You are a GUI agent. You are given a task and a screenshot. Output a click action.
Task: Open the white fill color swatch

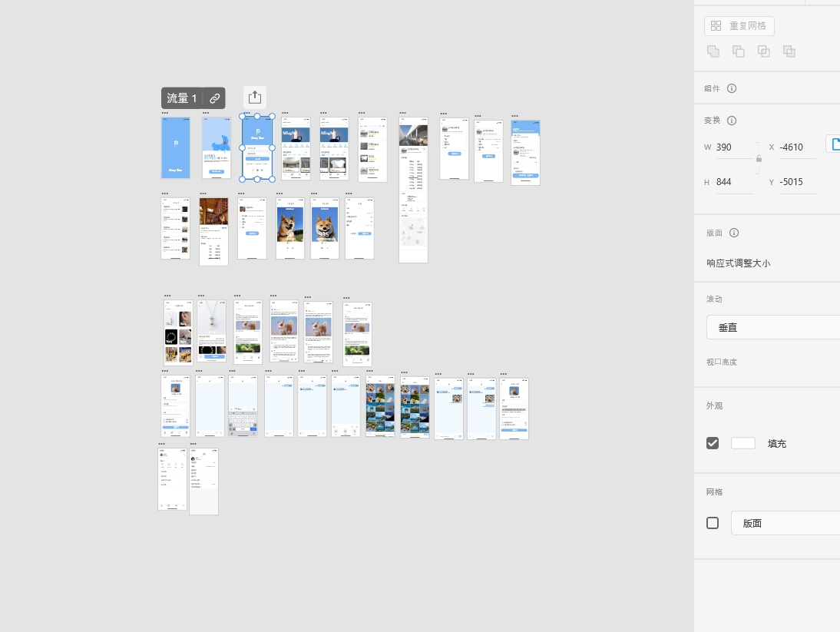(x=742, y=443)
